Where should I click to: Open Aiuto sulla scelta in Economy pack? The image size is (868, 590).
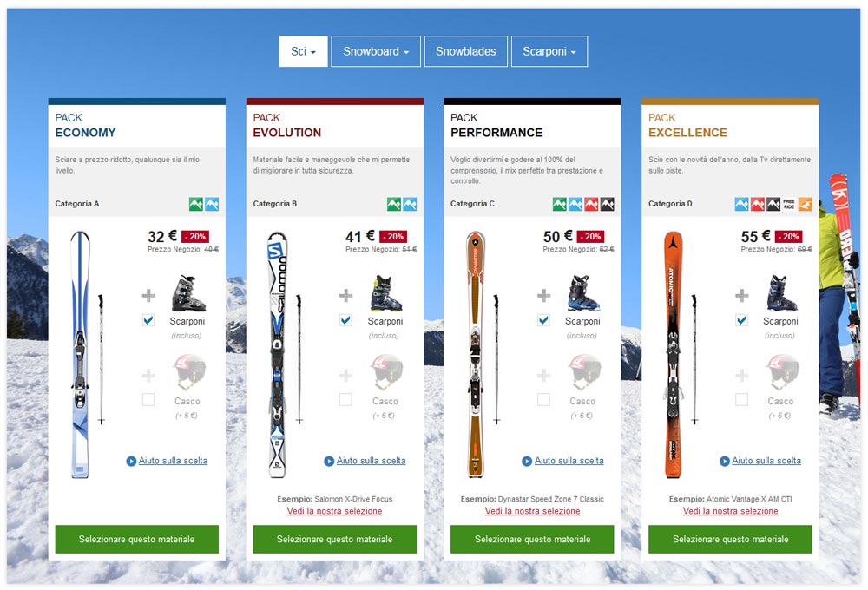pyautogui.click(x=174, y=461)
